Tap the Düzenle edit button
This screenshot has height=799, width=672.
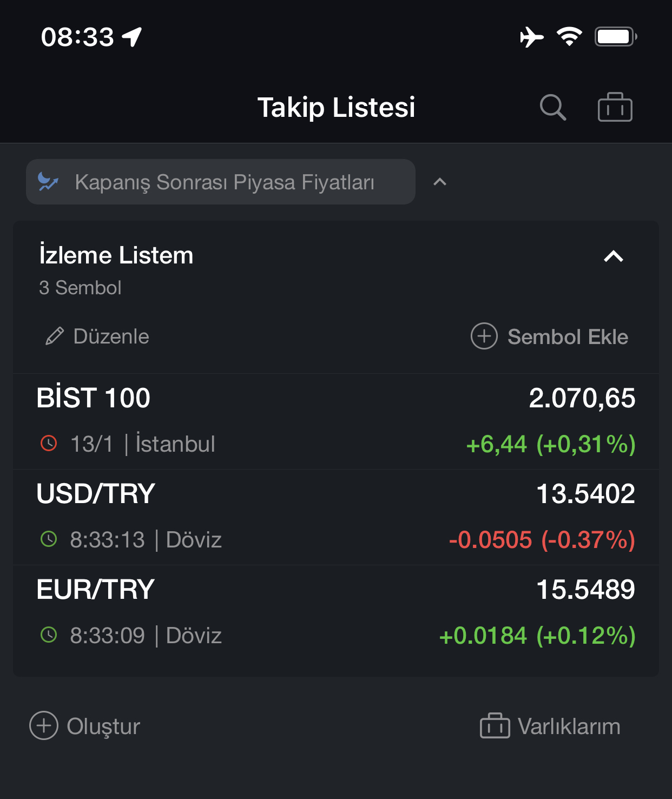(97, 336)
